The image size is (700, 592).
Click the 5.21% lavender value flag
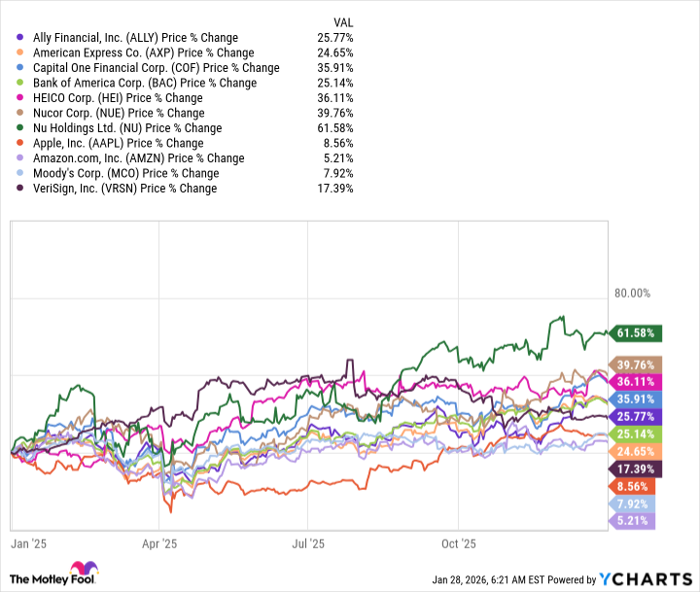pos(632,522)
